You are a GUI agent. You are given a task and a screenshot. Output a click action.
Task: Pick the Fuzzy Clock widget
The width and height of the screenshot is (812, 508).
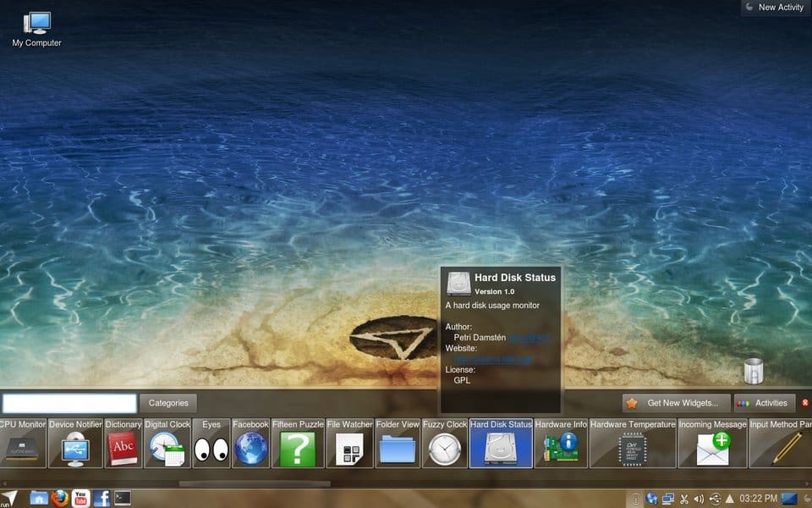[x=445, y=443]
